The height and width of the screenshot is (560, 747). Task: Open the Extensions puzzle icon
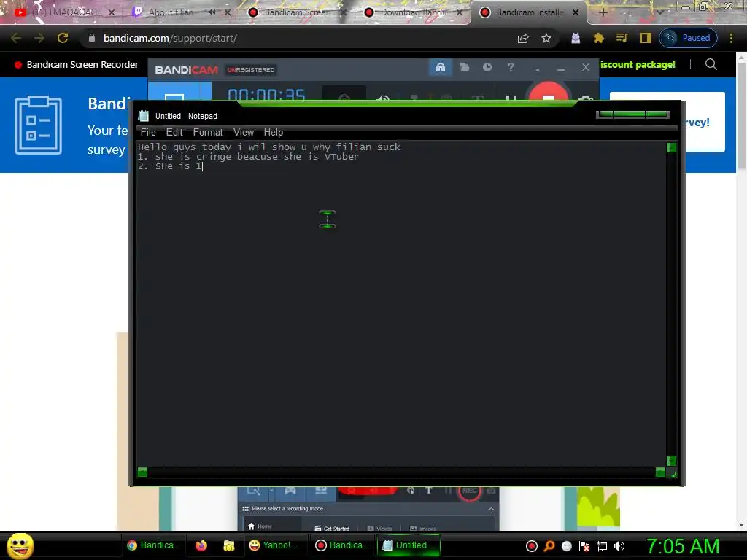pos(598,38)
